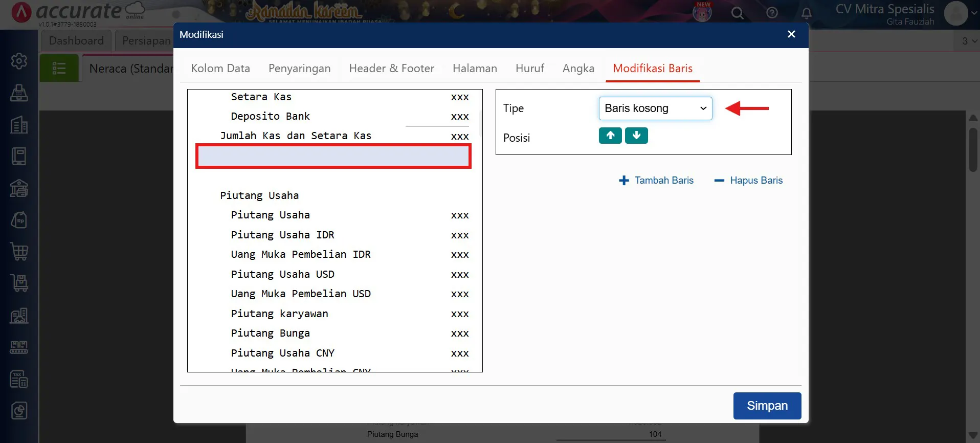Select the highlighted blank row in preview
Viewport: 980px width, 443px height.
click(x=333, y=157)
